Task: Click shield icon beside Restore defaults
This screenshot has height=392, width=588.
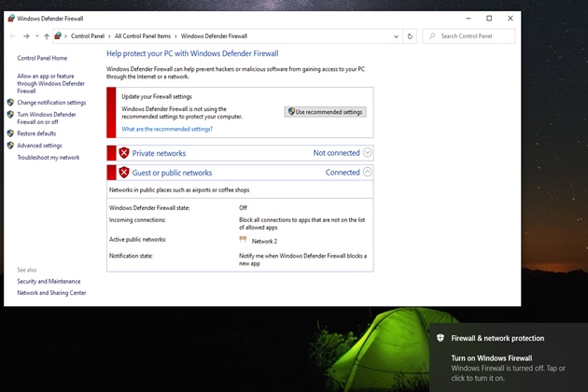Action: pos(10,133)
